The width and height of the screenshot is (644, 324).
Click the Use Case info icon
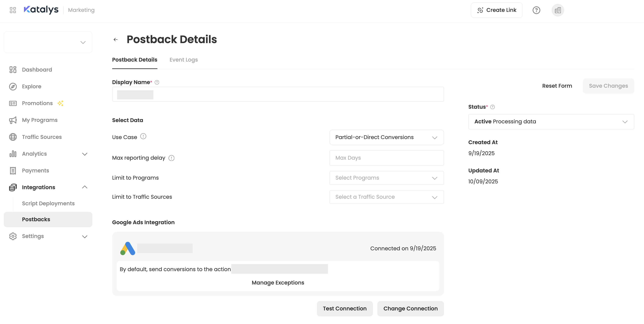pos(143,137)
